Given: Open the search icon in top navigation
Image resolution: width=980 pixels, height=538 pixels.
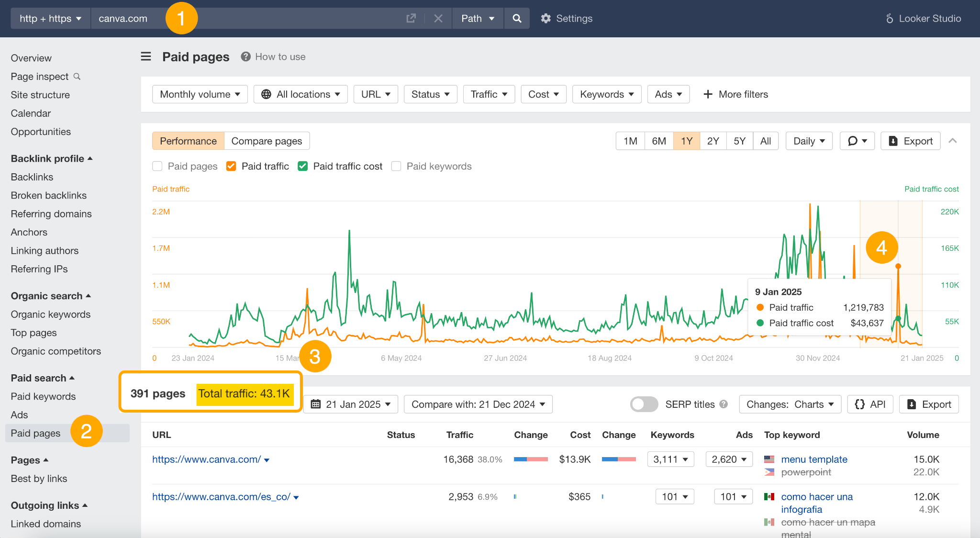Looking at the screenshot, I should coord(517,18).
